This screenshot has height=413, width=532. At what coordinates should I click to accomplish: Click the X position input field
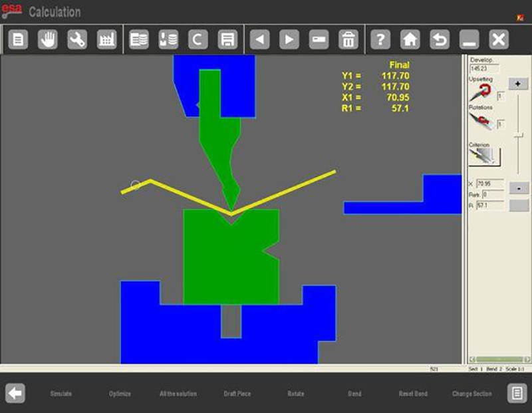[489, 183]
